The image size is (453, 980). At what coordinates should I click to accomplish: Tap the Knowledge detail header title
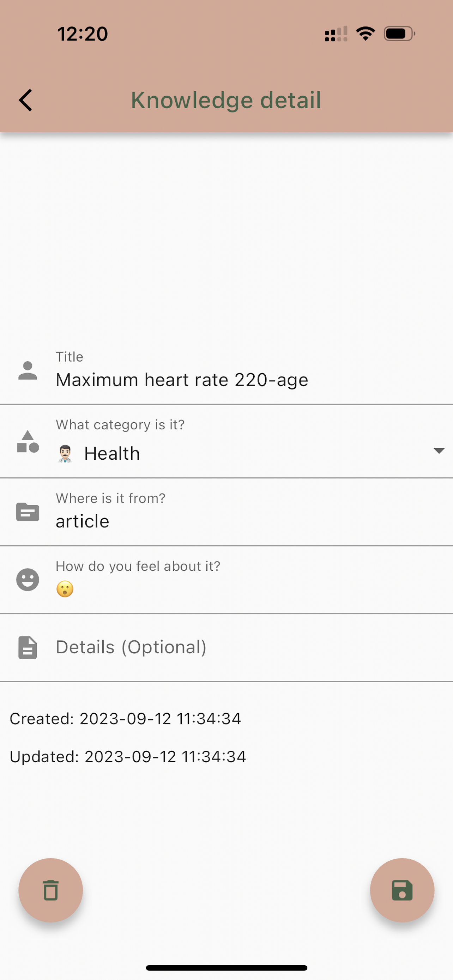coord(226,101)
